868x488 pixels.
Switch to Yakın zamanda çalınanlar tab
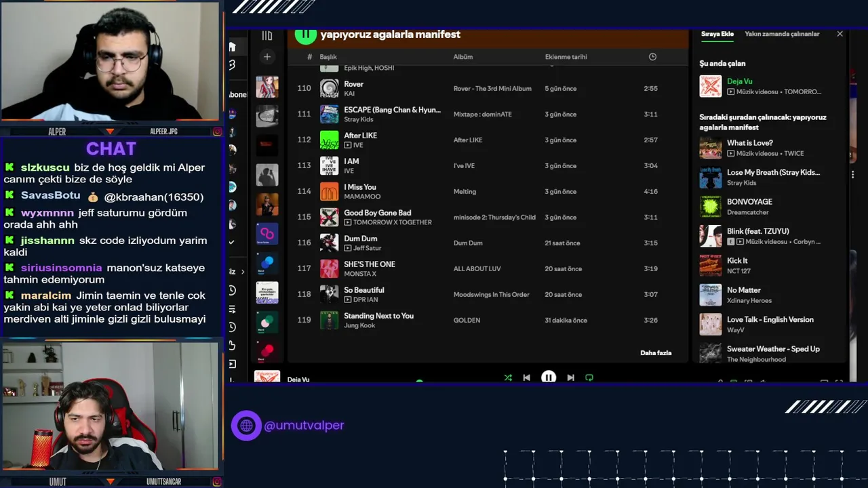click(782, 34)
